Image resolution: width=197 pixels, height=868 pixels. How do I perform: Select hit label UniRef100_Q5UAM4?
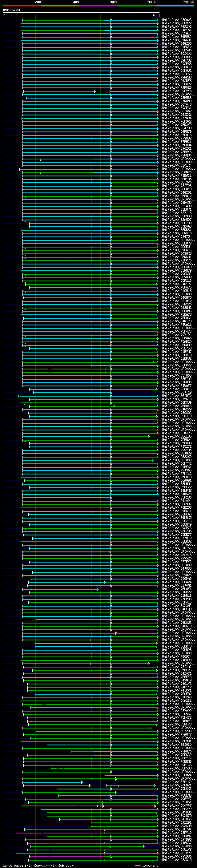point(177,145)
